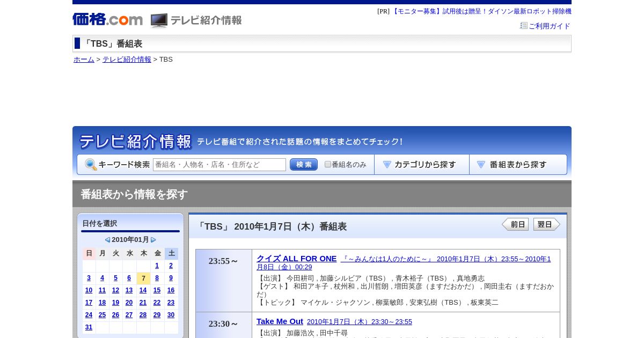Select January 6 in the calendar
The width and height of the screenshot is (644, 338).
click(x=129, y=278)
